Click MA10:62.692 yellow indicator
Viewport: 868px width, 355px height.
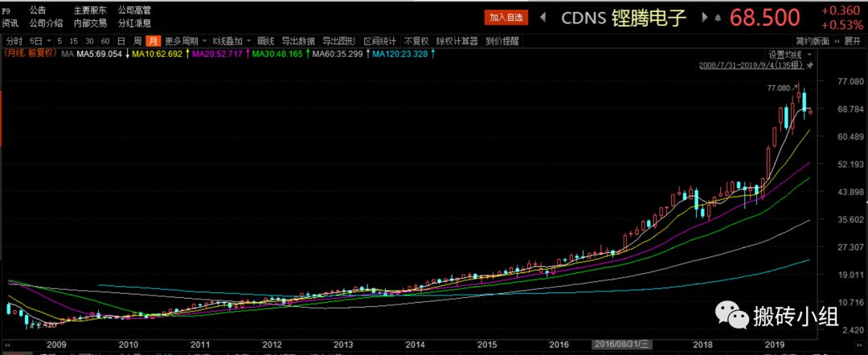[158, 54]
